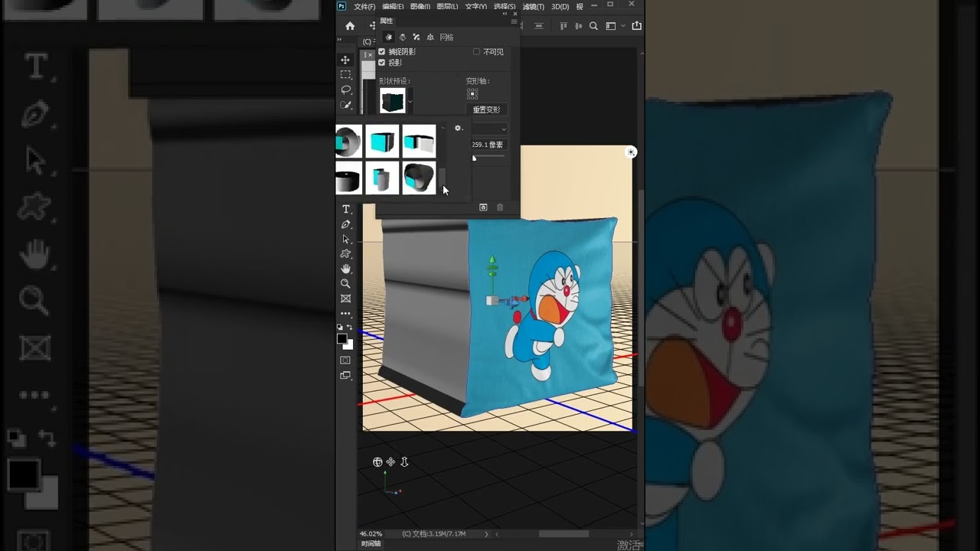Select the Zoom tool in toolbar

click(346, 284)
